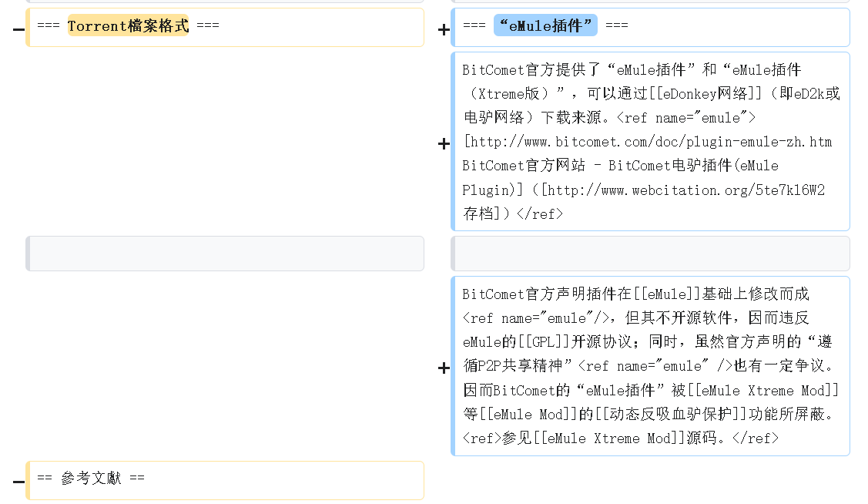Click the == 參考文獻 == removed line box
868x504 pixels.
pyautogui.click(x=225, y=479)
